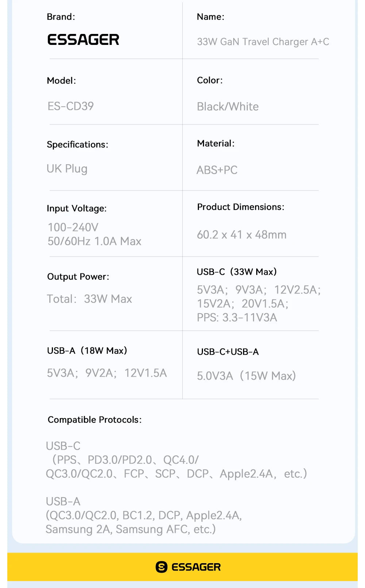The image size is (365, 588).
Task: Click the Product Dimensions label
Action: 241,207
